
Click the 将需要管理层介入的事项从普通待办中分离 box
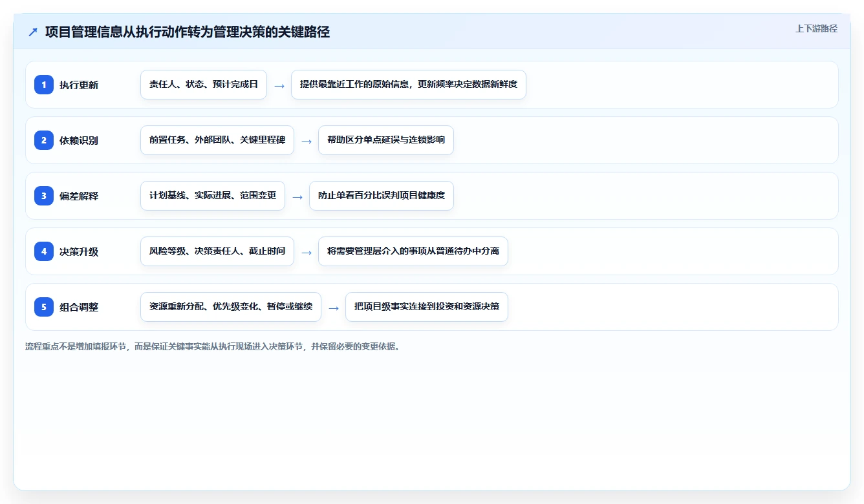413,251
